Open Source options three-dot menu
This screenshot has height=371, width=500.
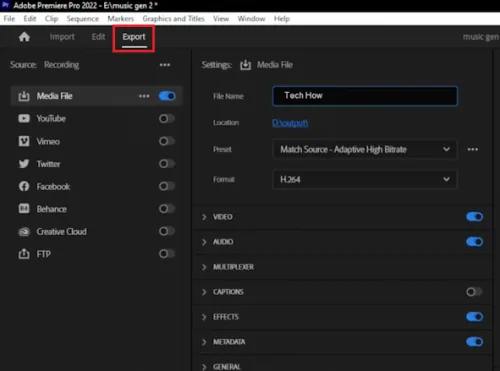pos(165,65)
